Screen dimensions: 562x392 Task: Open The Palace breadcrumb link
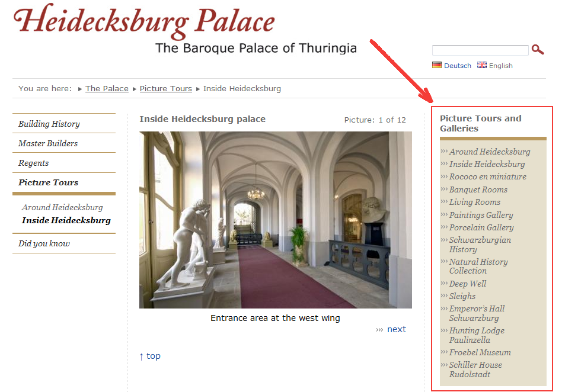[x=107, y=88]
